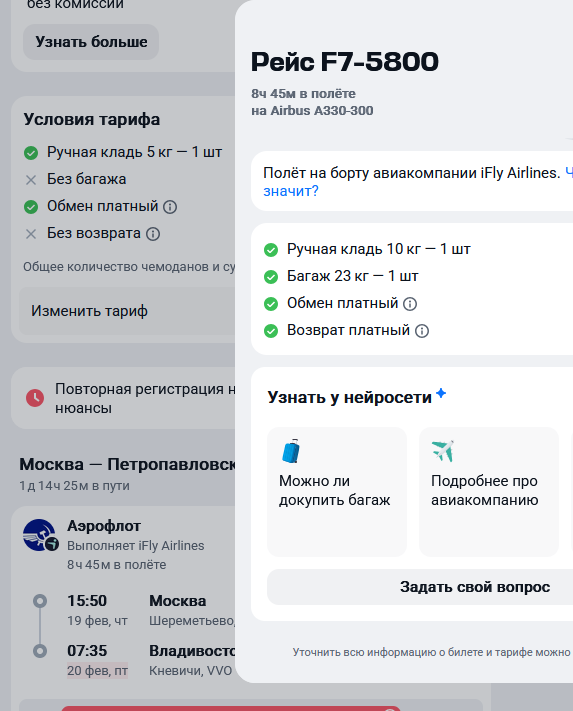Click the Aeroflot airline logo
The height and width of the screenshot is (711, 573).
(40, 535)
